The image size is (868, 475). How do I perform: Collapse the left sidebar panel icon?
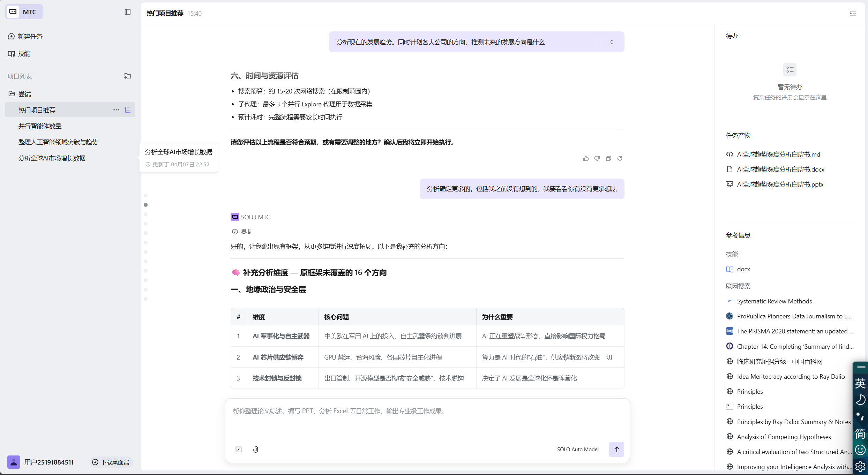[127, 12]
